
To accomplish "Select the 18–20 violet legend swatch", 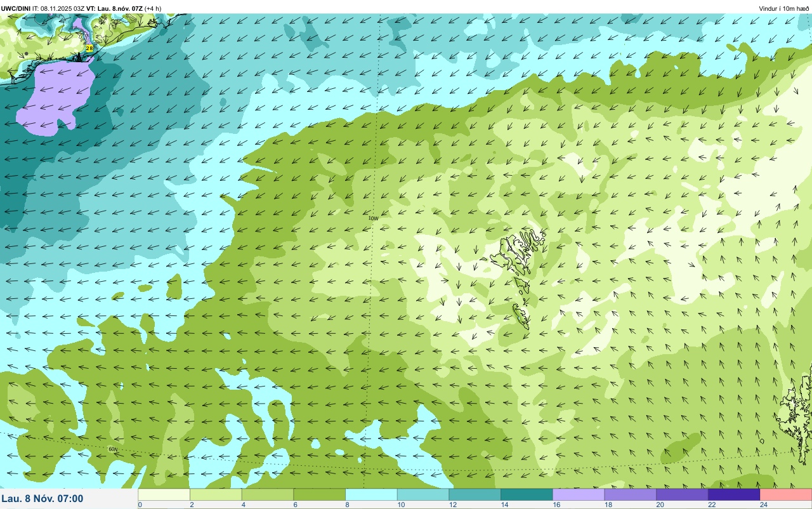I will (631, 494).
